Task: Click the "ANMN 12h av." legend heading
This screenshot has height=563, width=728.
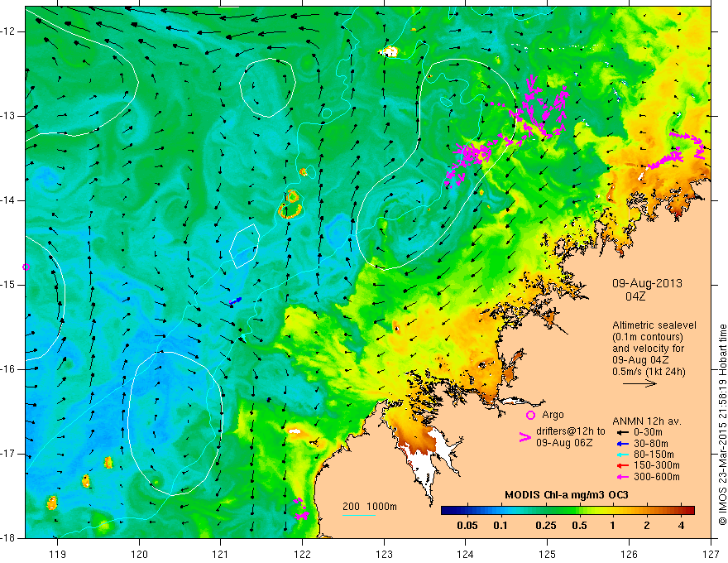Action: pyautogui.click(x=647, y=421)
